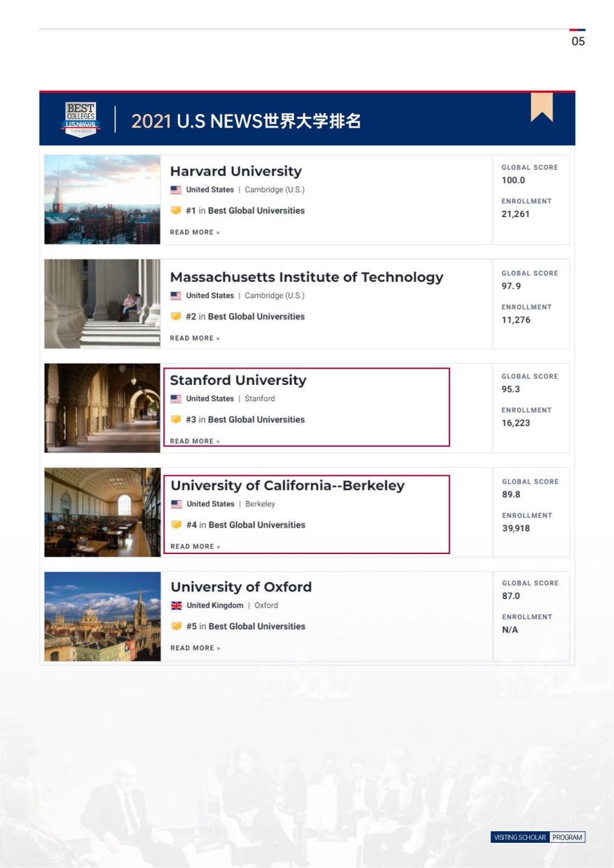Click Oxford's enrollment value N/A
Screen dimensions: 614x868
[510, 629]
